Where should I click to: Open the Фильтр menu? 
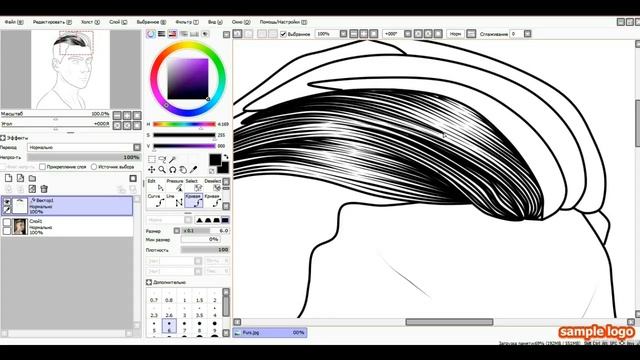[x=187, y=22]
